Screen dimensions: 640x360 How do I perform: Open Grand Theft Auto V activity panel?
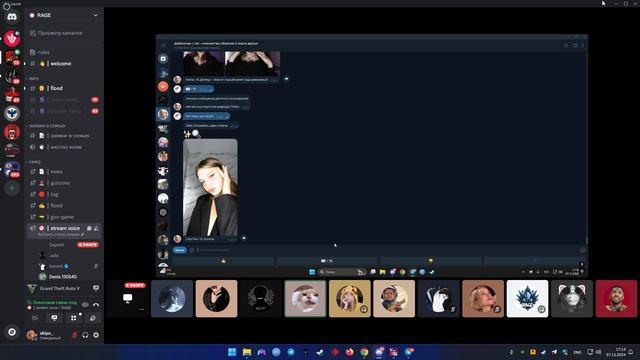(60, 289)
